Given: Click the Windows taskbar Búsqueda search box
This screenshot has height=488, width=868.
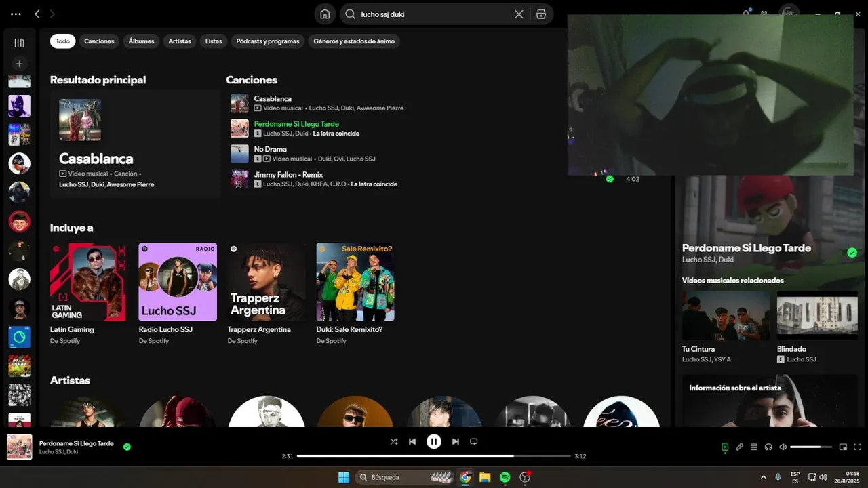Looking at the screenshot, I should pyautogui.click(x=405, y=477).
